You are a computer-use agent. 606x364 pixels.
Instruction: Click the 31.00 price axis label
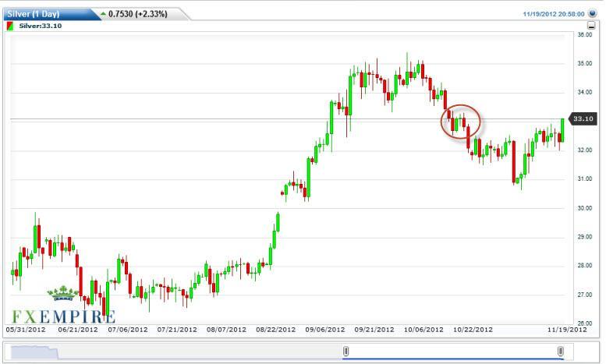point(585,178)
